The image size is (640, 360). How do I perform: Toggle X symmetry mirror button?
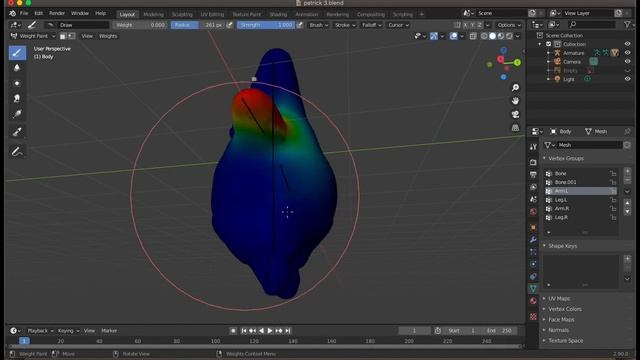(x=465, y=25)
